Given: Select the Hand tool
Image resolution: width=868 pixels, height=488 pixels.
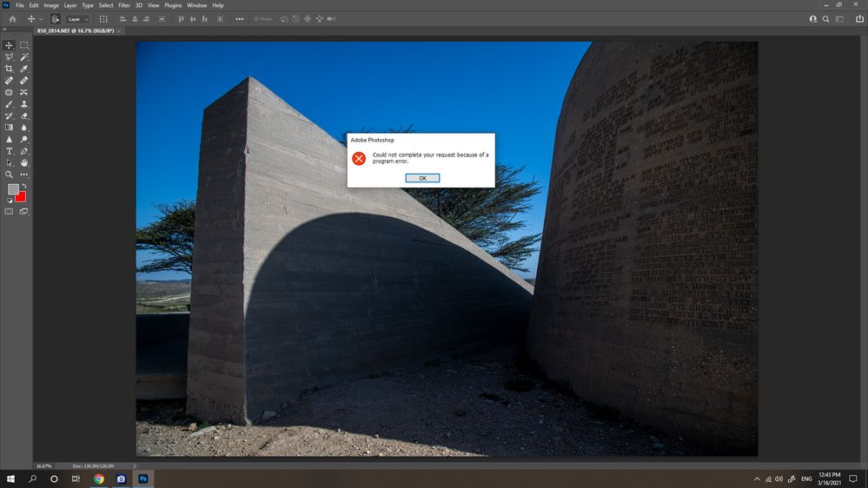Looking at the screenshot, I should point(23,162).
